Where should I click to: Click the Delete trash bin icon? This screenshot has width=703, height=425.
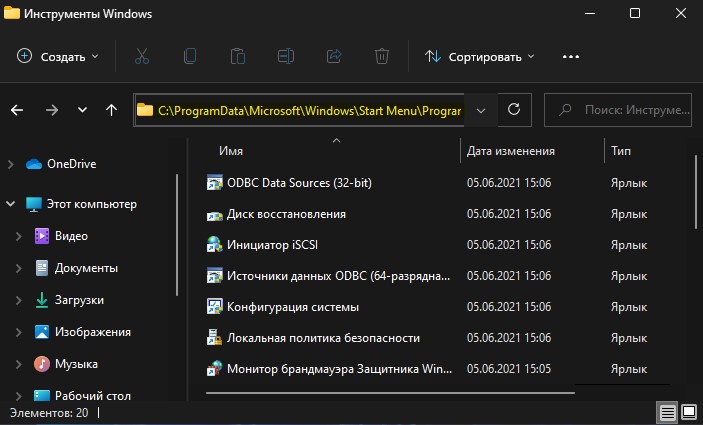pos(382,56)
